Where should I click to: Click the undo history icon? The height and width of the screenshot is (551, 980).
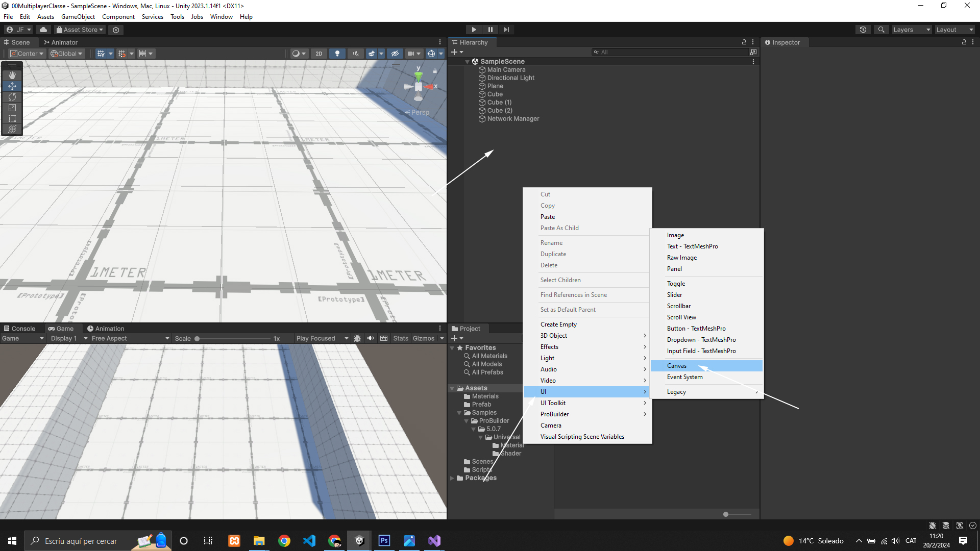[x=863, y=30]
